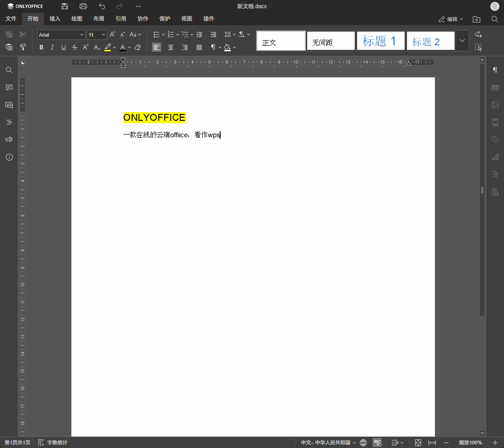This screenshot has width=504, height=448.
Task: Toggle bold formatting
Action: [41, 47]
